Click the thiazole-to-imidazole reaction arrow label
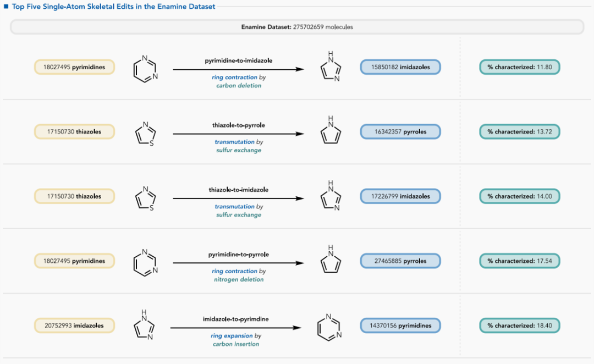 tap(239, 190)
